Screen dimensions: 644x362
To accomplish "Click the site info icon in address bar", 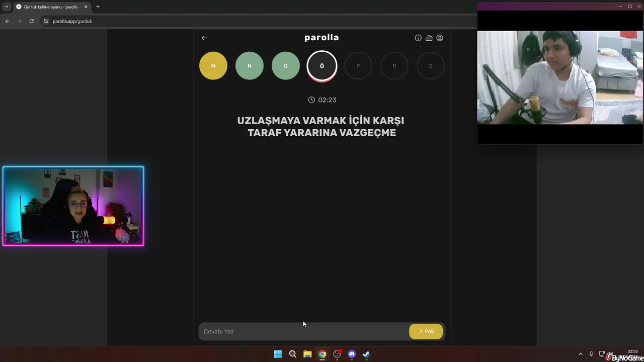I will point(46,21).
